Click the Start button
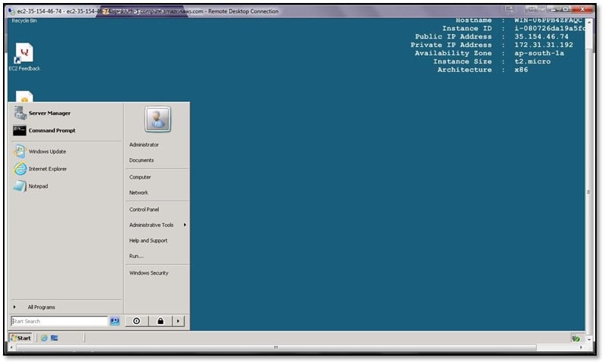Image resolution: width=605 pixels, height=364 pixels. point(20,338)
